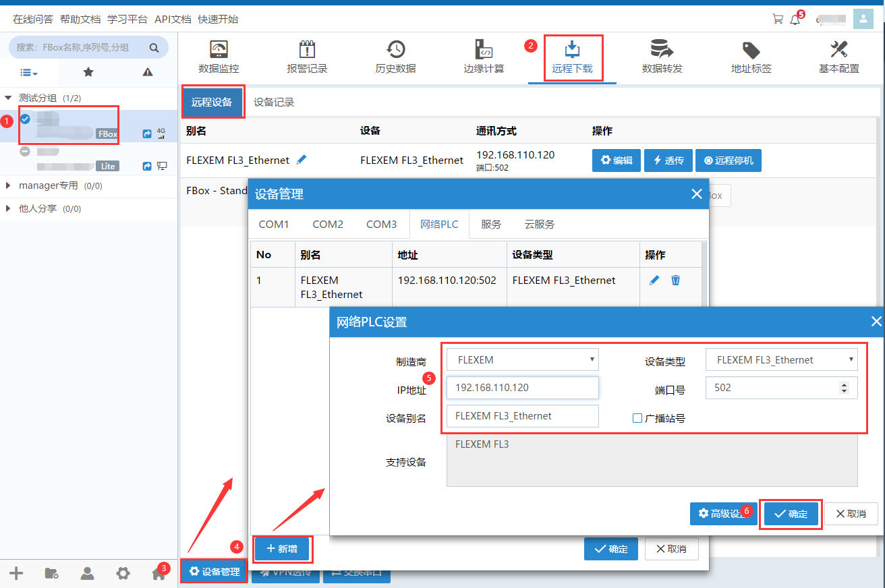Open the 报警记录 alarm records section

point(307,57)
